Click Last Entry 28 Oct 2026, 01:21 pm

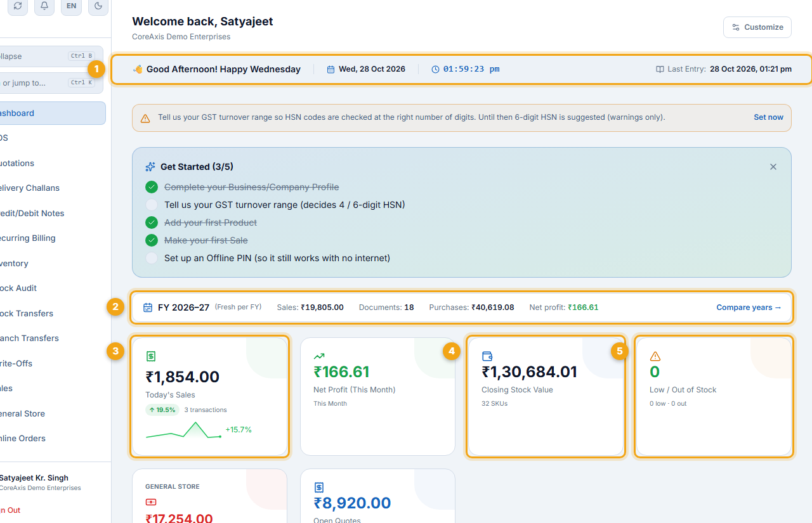(x=724, y=69)
